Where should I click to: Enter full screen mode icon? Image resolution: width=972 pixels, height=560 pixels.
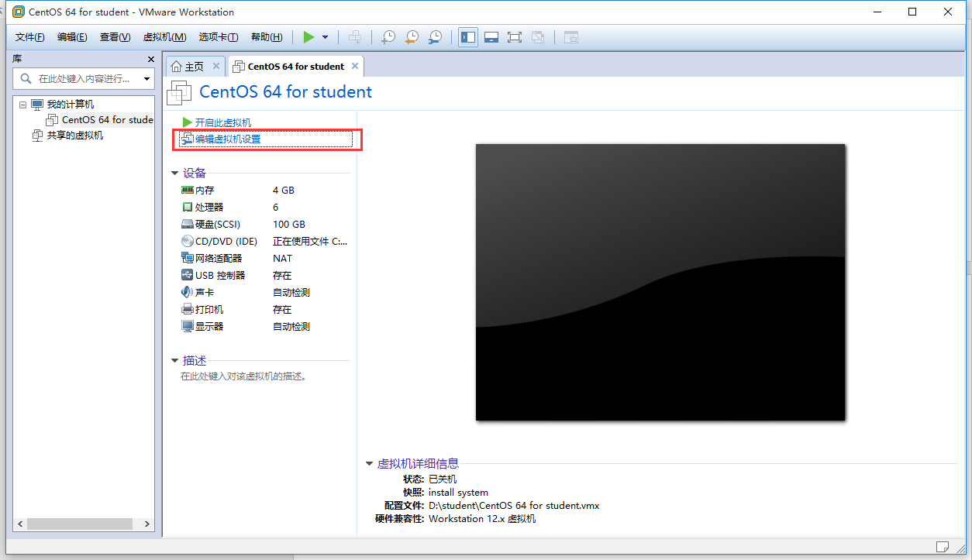click(x=515, y=37)
